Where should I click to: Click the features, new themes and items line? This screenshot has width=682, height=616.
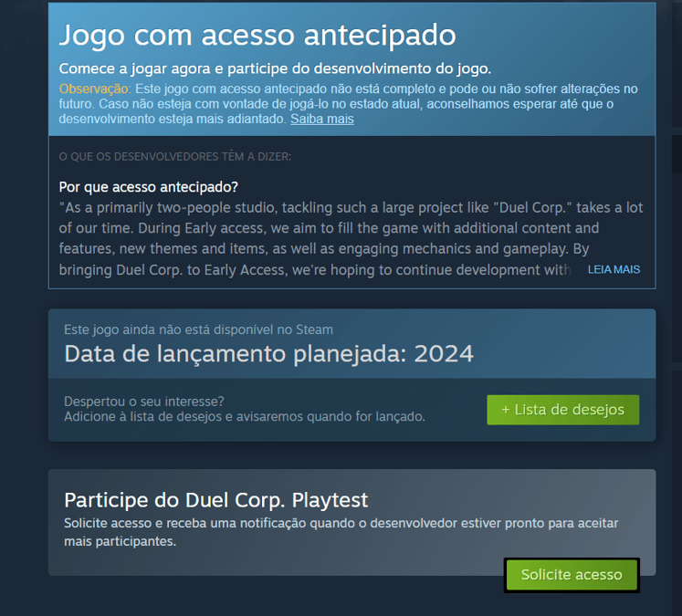point(324,248)
